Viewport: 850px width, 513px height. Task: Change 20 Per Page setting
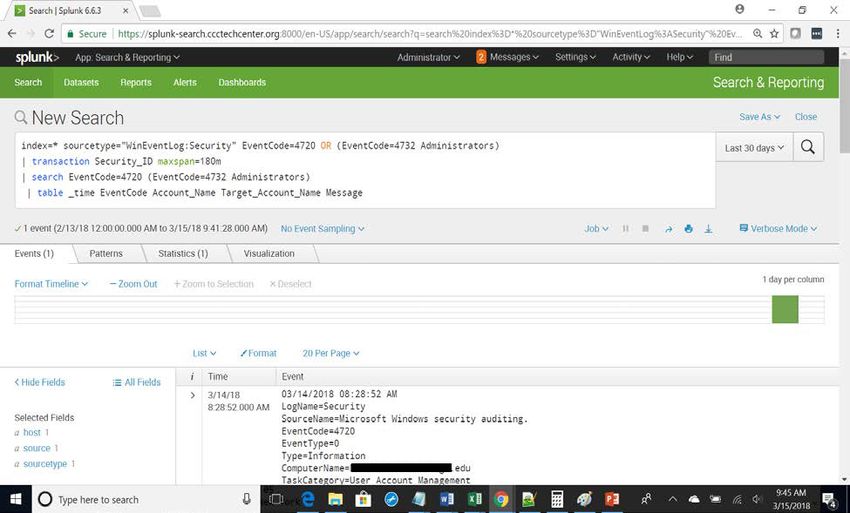(x=331, y=353)
